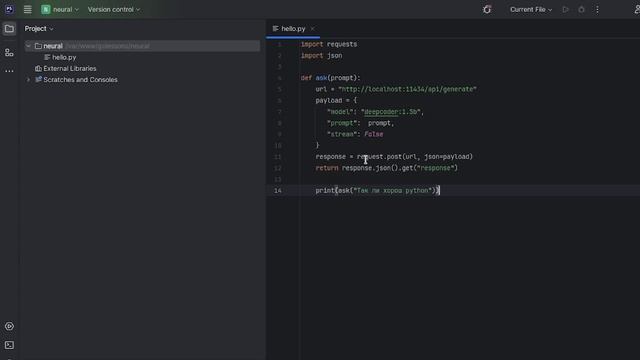Select the neural project folder
Screen dimensions: 640x360
pyautogui.click(x=142, y=46)
